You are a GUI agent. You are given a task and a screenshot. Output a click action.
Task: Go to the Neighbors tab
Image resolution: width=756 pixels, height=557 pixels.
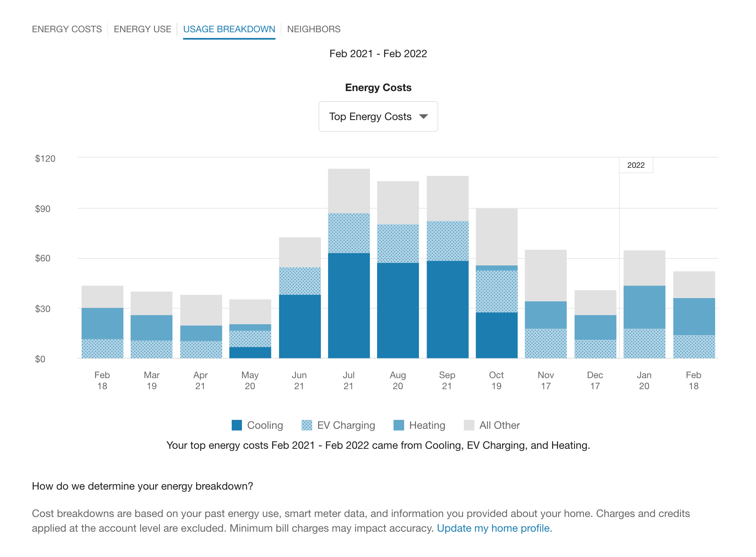[313, 29]
